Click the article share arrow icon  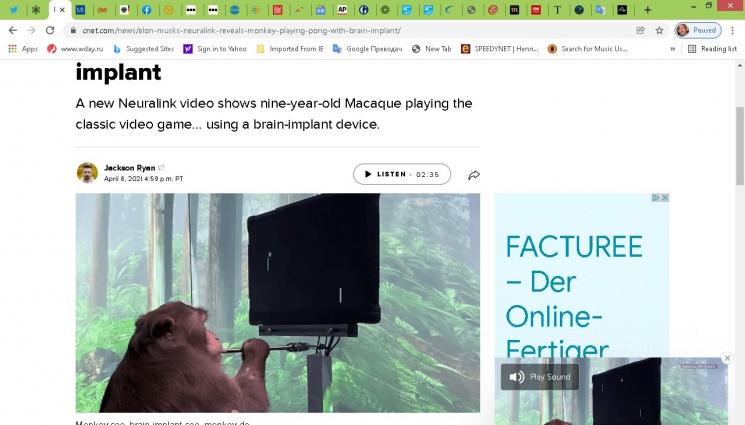click(x=474, y=174)
